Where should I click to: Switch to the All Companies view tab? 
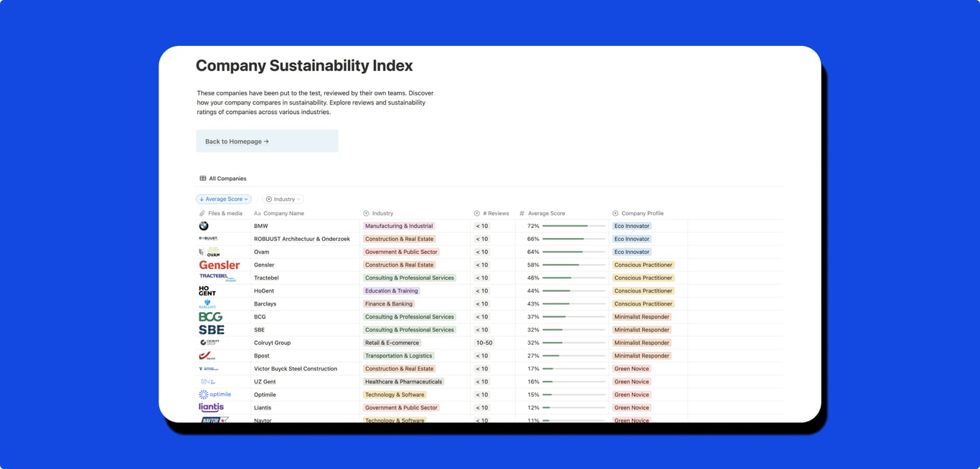(223, 179)
